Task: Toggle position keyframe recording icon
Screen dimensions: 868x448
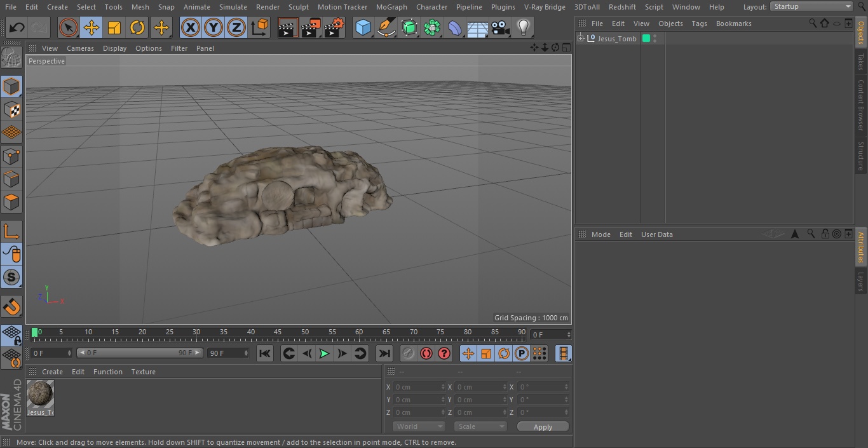Action: [468, 353]
